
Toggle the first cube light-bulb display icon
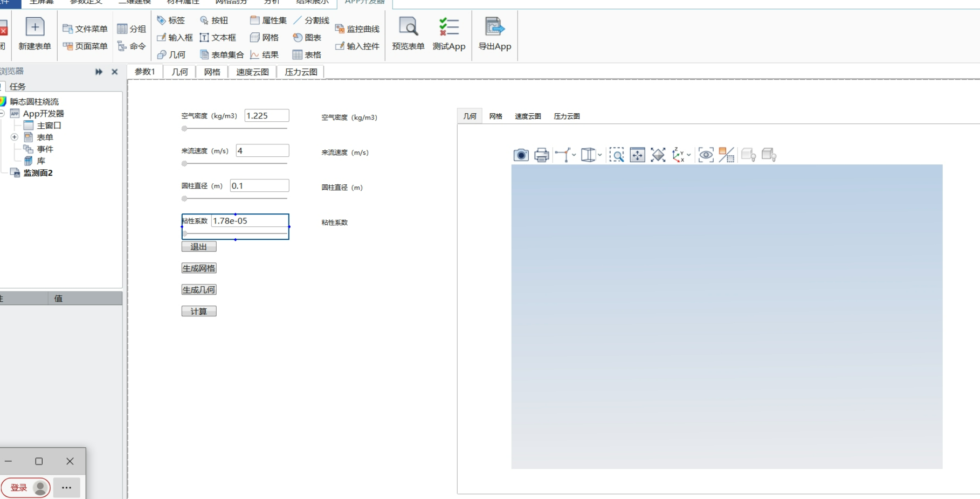click(748, 155)
